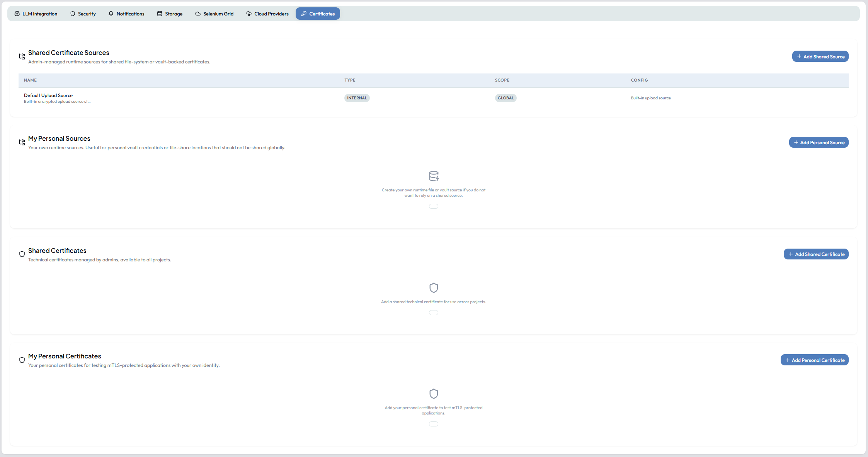The height and width of the screenshot is (457, 868).
Task: Click the shield icon on Security tab
Action: point(73,14)
